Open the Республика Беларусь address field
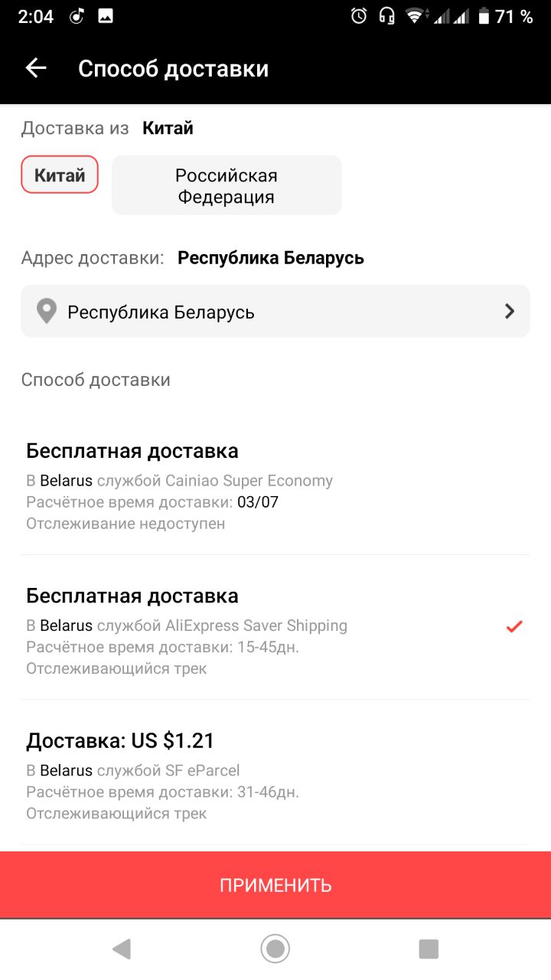The width and height of the screenshot is (551, 980). click(x=275, y=312)
